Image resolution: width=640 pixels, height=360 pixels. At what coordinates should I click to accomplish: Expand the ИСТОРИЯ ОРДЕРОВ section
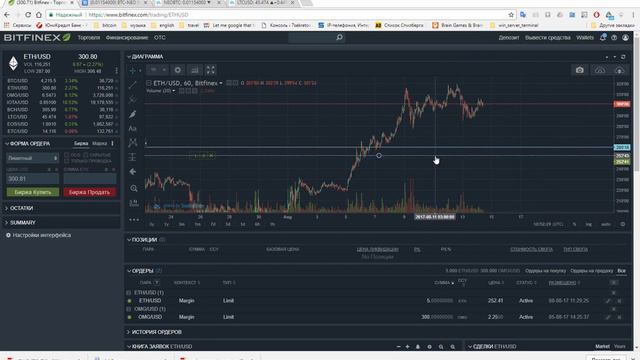pos(129,332)
